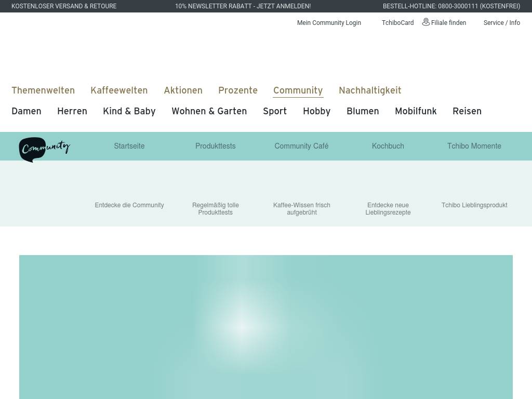Screen dimensions: 532x399
Task: Click the Community speech bubble logo
Action: click(44, 149)
